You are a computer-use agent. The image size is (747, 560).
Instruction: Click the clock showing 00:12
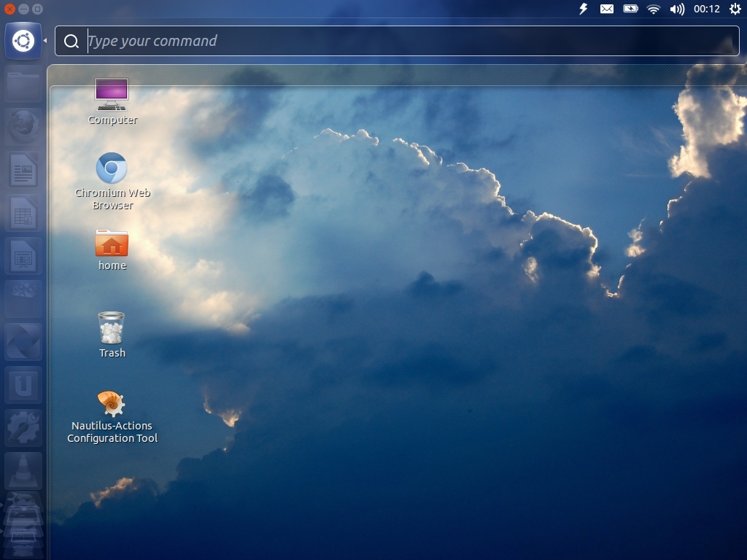coord(706,9)
